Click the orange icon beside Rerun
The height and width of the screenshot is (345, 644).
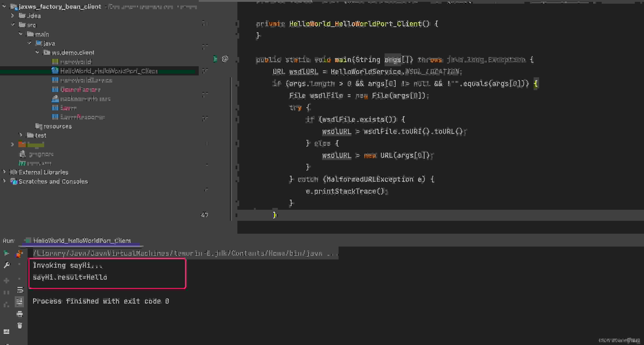tap(20, 254)
